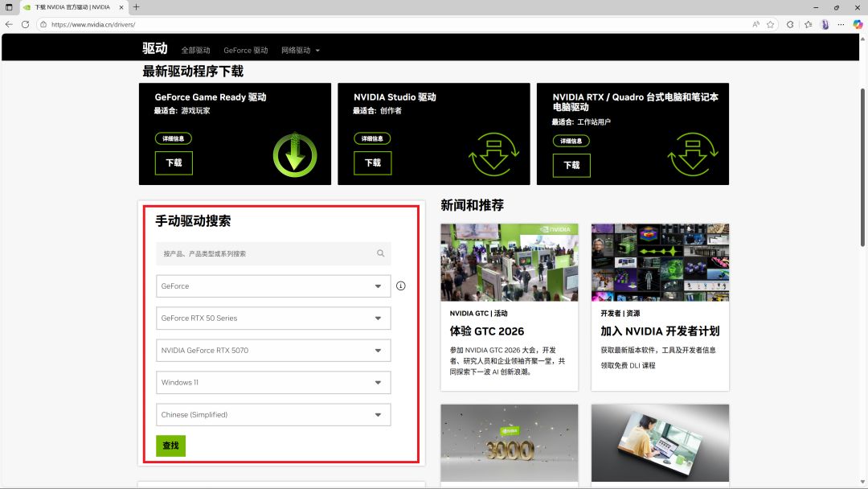Open the GeForce product type dropdown
Image resolution: width=868 pixels, height=489 pixels.
tap(273, 286)
